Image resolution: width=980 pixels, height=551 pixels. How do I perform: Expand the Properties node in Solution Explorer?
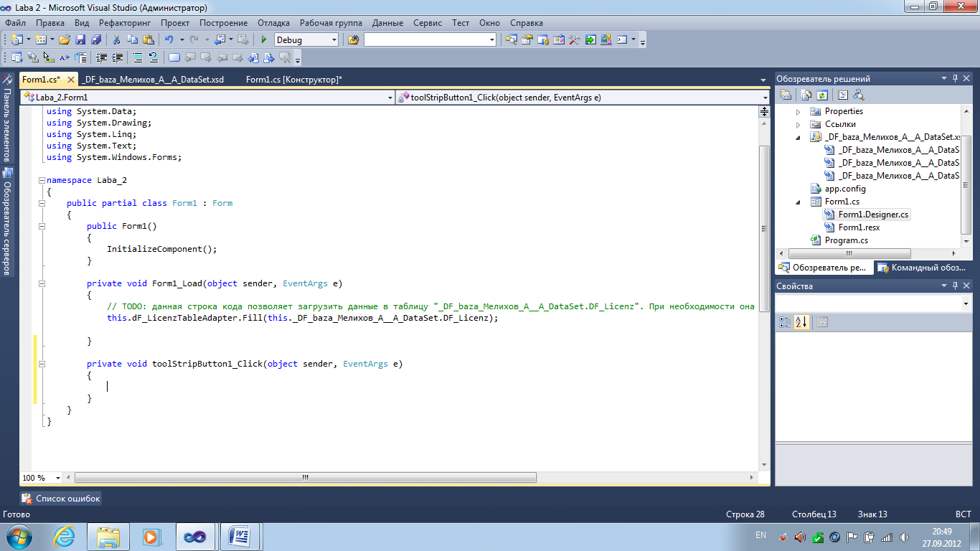pyautogui.click(x=798, y=111)
